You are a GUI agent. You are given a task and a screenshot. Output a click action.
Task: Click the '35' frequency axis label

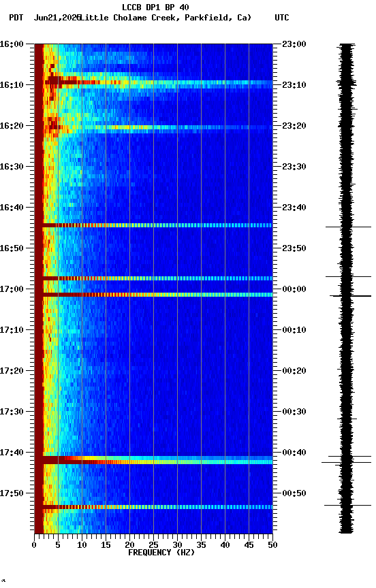201,545
